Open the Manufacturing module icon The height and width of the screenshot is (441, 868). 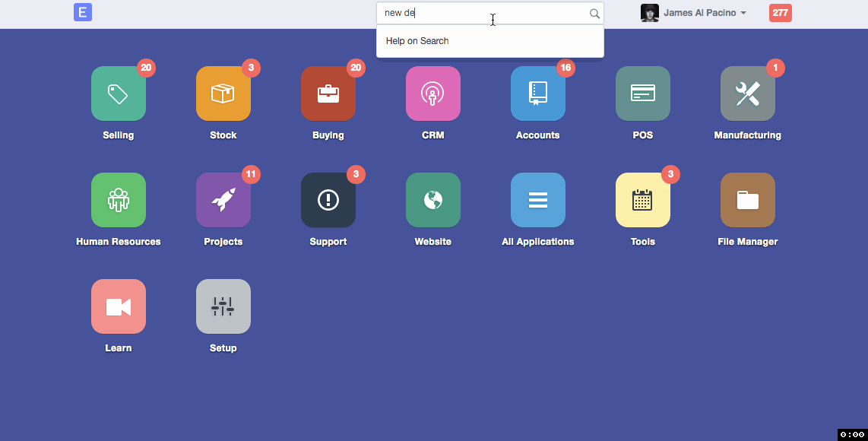tap(748, 94)
